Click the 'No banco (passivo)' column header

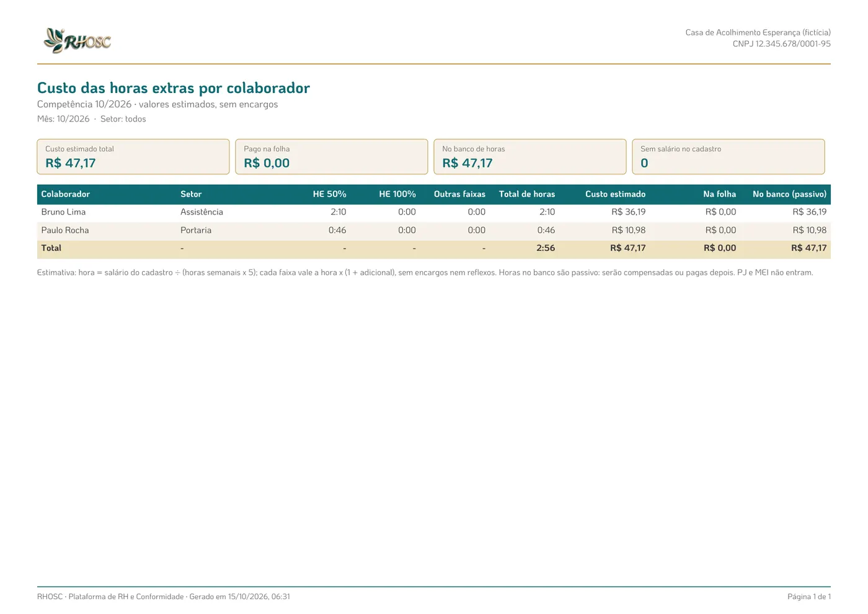click(789, 194)
